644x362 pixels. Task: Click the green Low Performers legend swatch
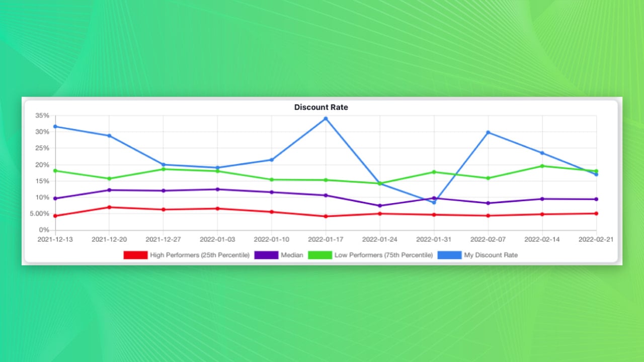[320, 255]
